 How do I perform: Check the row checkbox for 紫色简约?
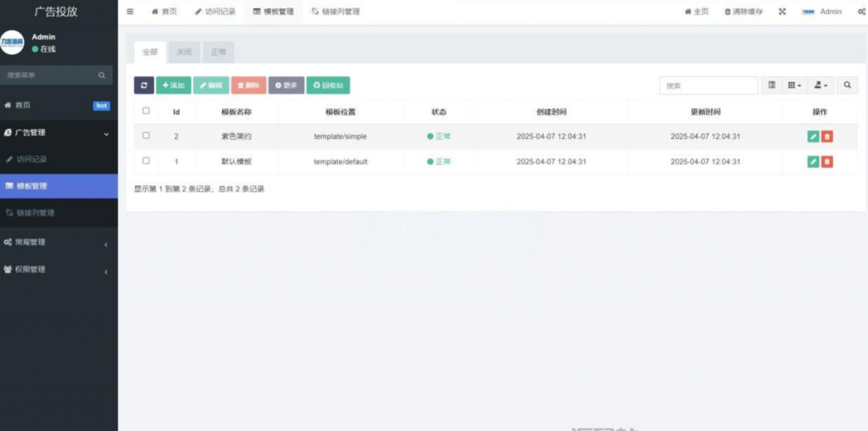[146, 135]
